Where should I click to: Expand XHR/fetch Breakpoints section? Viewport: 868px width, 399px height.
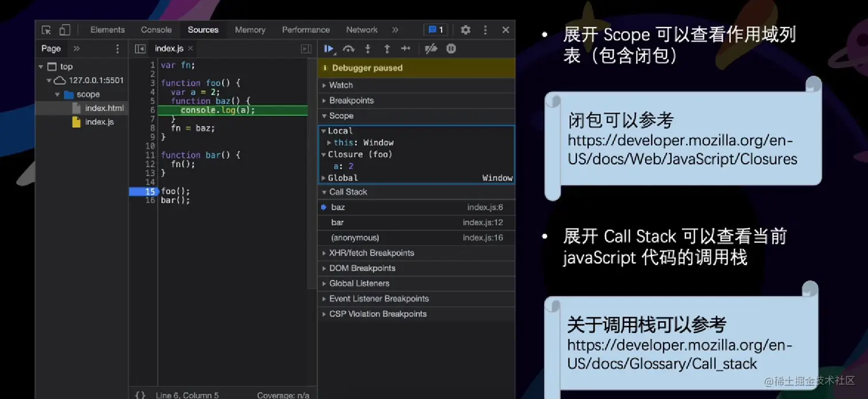416,253
